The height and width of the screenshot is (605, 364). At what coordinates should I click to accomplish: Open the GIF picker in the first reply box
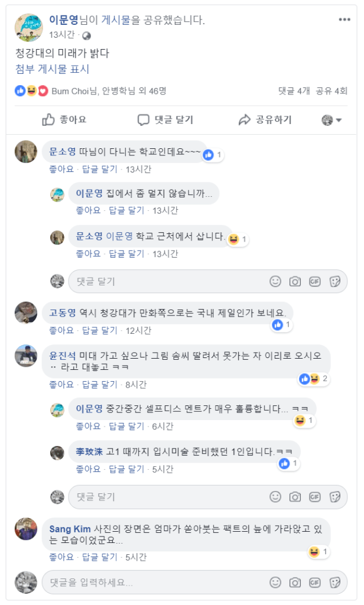coord(315,281)
